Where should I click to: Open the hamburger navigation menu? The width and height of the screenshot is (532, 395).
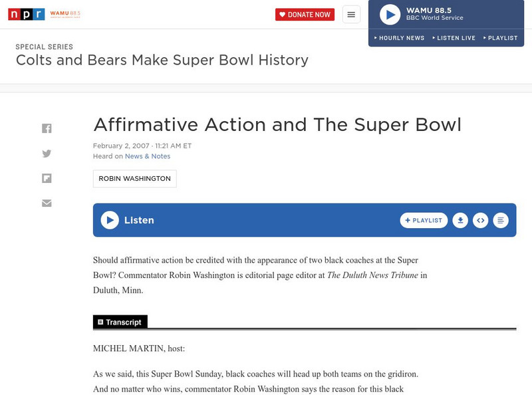[x=351, y=15]
